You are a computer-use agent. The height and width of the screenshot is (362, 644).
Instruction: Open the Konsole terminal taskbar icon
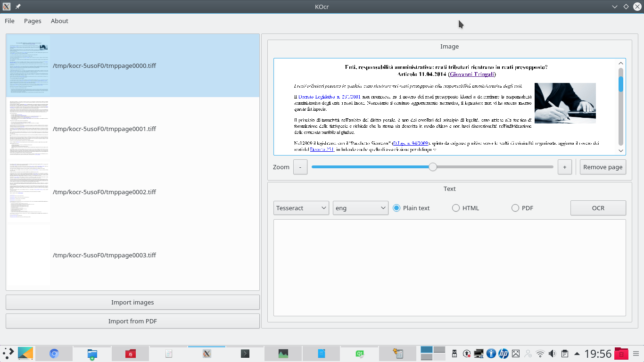tap(245, 354)
